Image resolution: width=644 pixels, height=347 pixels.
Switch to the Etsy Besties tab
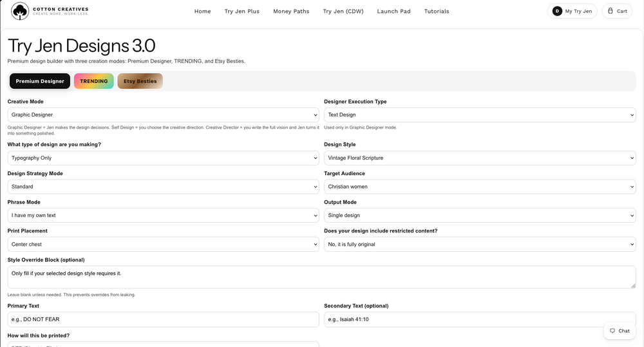click(x=140, y=81)
